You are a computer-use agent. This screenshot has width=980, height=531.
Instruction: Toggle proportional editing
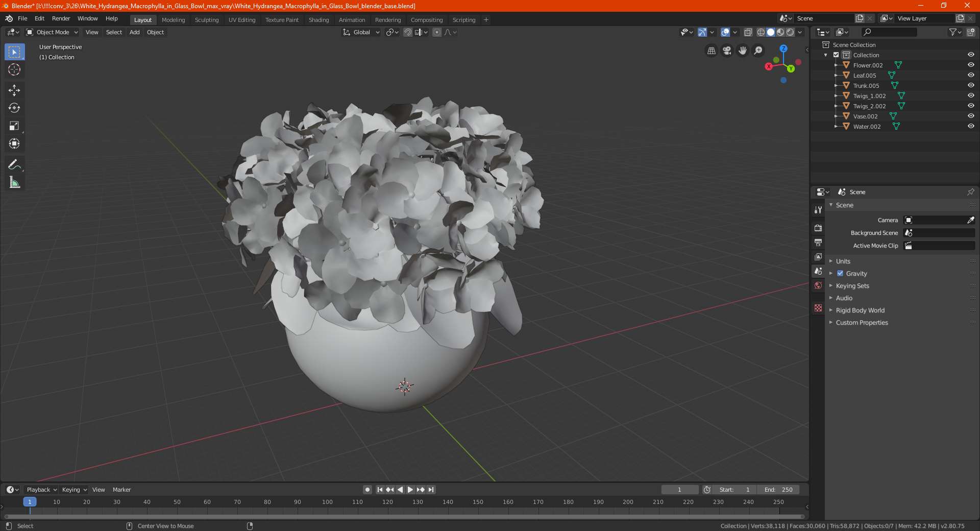[x=437, y=32]
